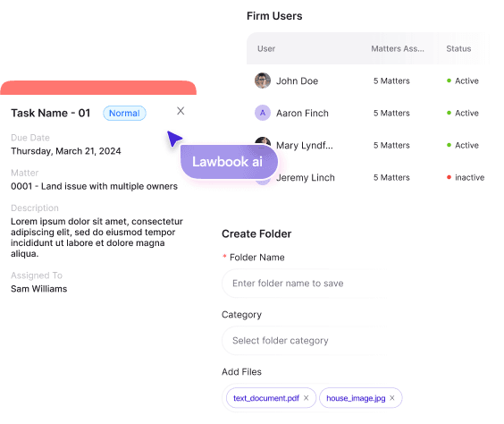Click Aaron Finch's 5 Matters cell
The width and height of the screenshot is (504, 424).
[x=391, y=113]
